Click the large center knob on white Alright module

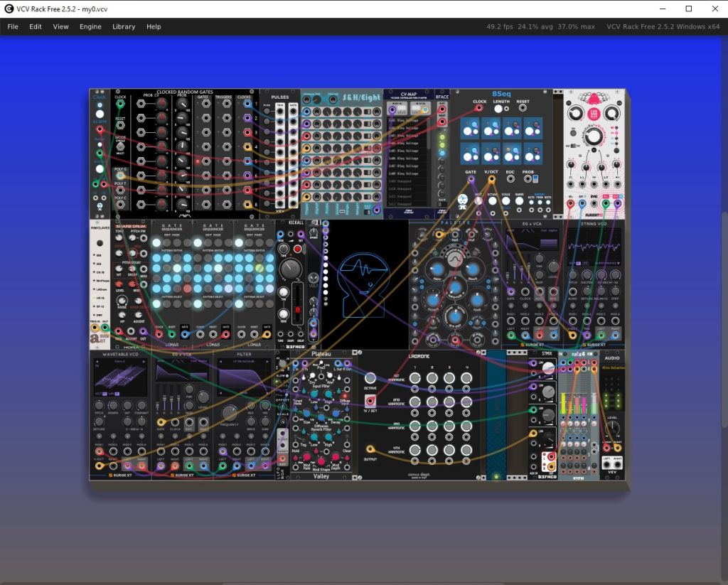pyautogui.click(x=594, y=136)
